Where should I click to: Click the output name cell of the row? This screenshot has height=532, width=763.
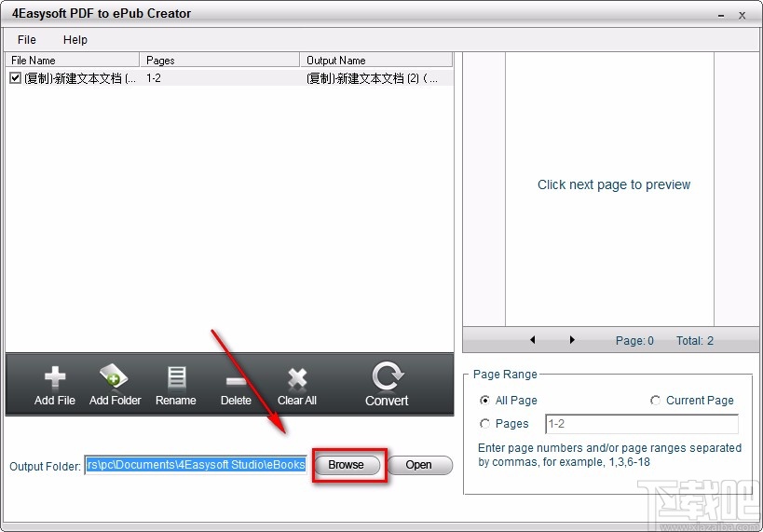tap(373, 78)
